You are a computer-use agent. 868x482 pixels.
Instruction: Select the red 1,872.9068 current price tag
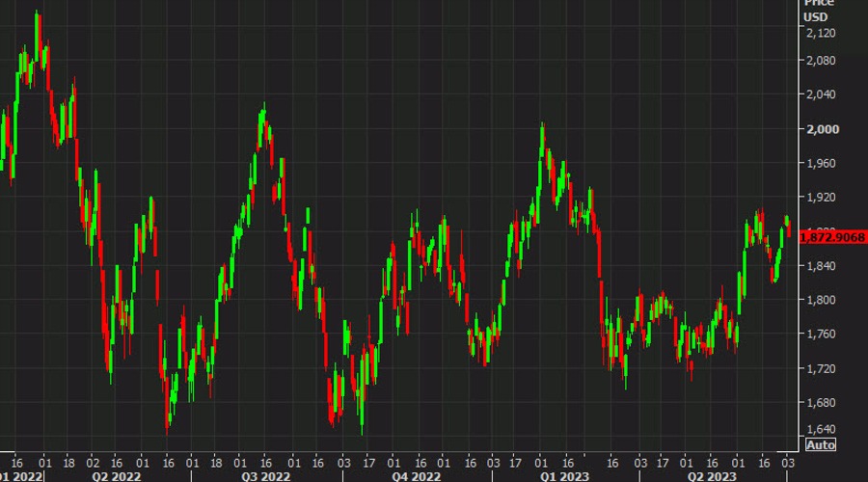[833, 237]
